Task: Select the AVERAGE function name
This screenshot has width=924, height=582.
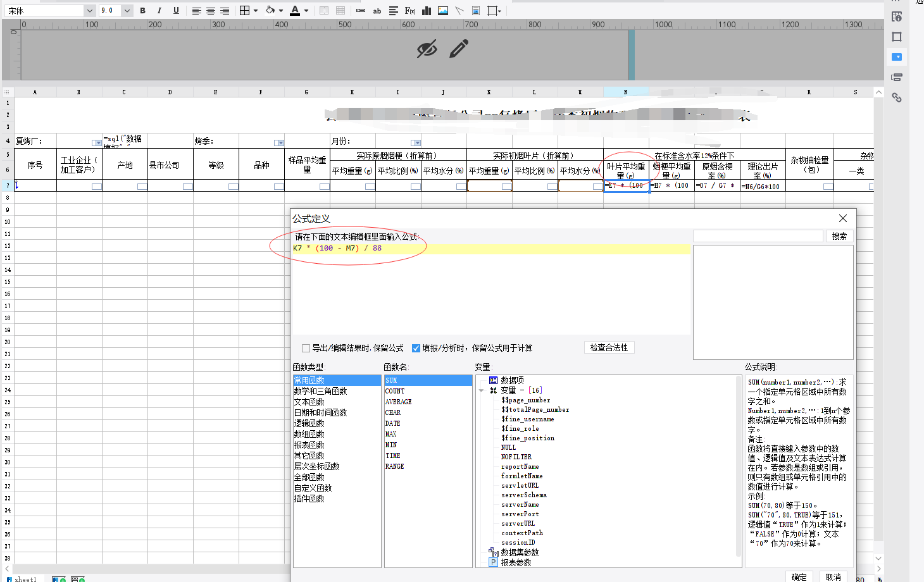Action: [399, 402]
